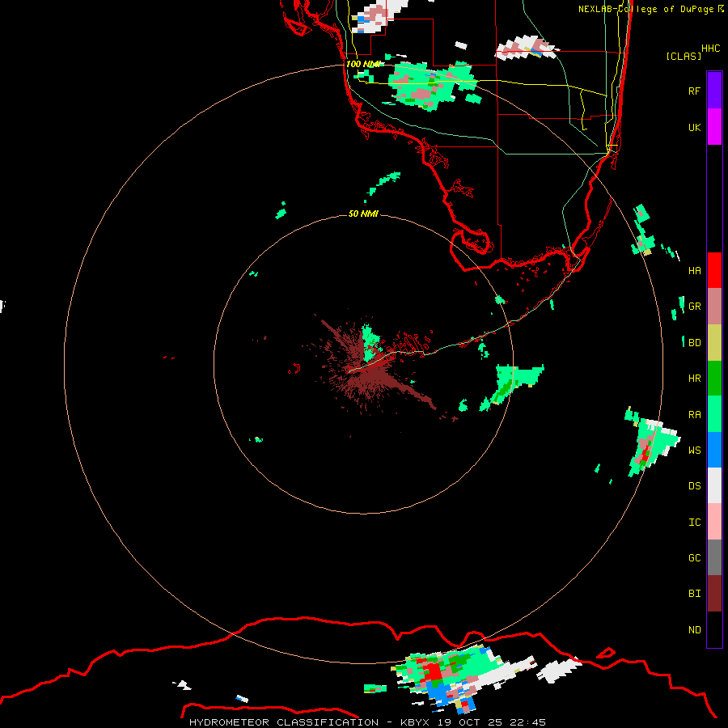Select the DS white legend swatch
728x728 pixels.
[714, 485]
